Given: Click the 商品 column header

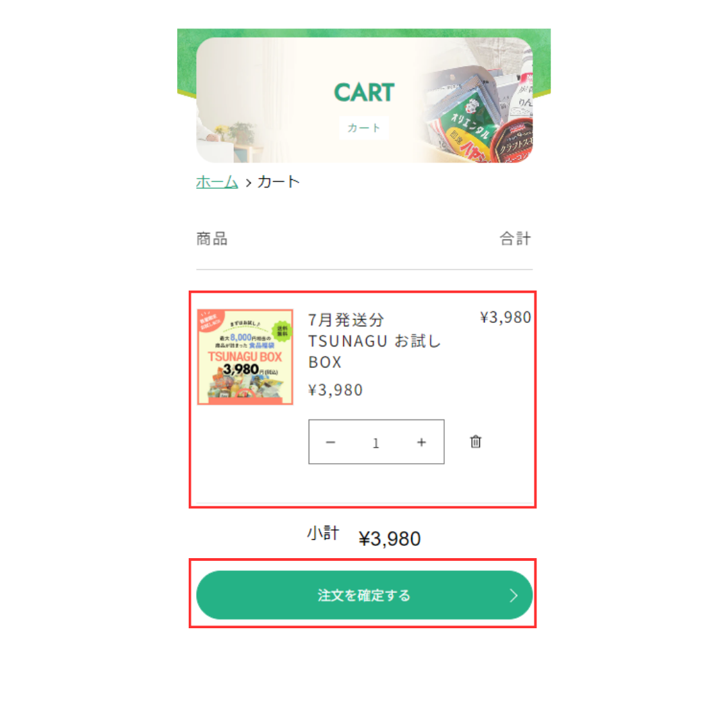Looking at the screenshot, I should point(212,239).
